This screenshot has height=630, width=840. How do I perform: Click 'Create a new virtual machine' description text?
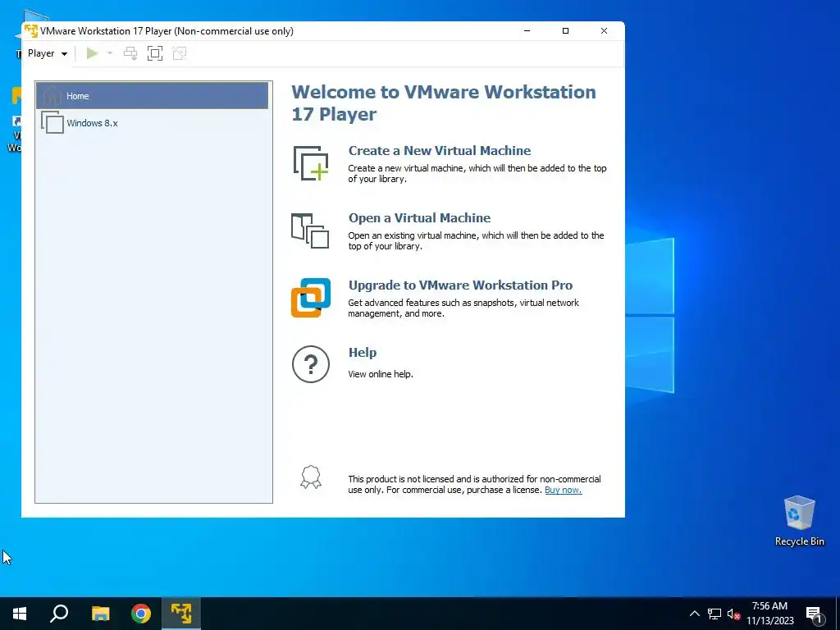(x=477, y=173)
